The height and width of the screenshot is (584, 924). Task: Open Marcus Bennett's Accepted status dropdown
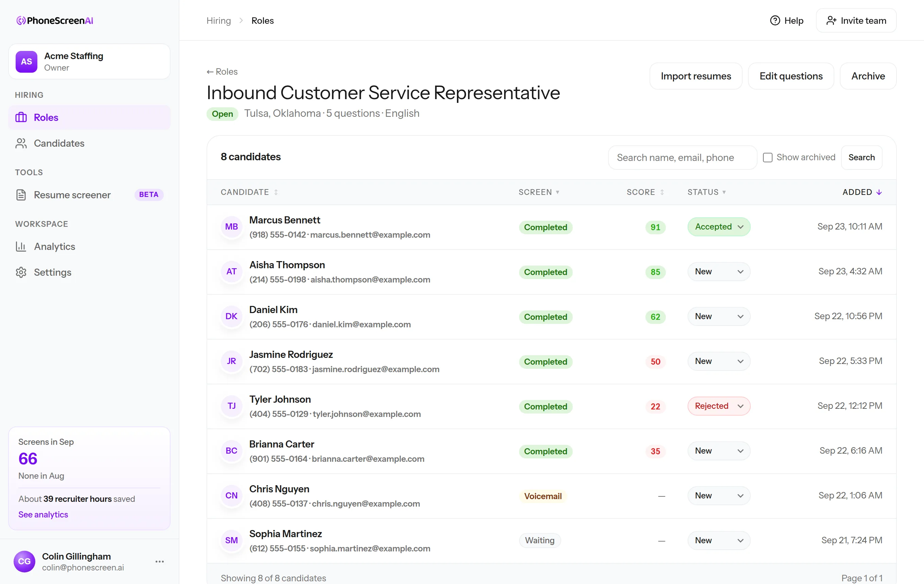coord(719,226)
